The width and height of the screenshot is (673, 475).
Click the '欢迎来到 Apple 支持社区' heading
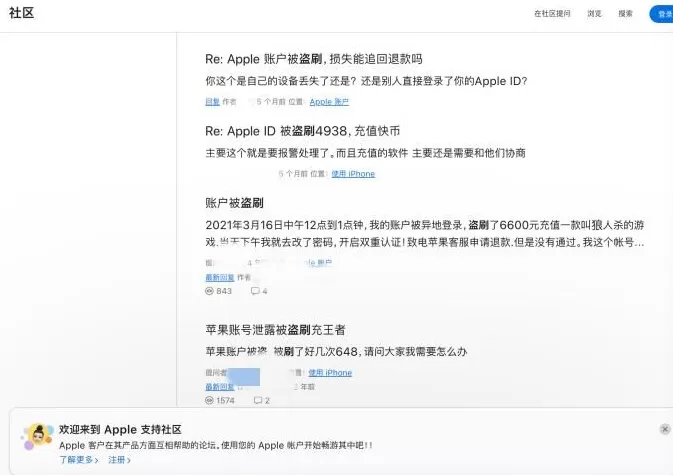(121, 430)
